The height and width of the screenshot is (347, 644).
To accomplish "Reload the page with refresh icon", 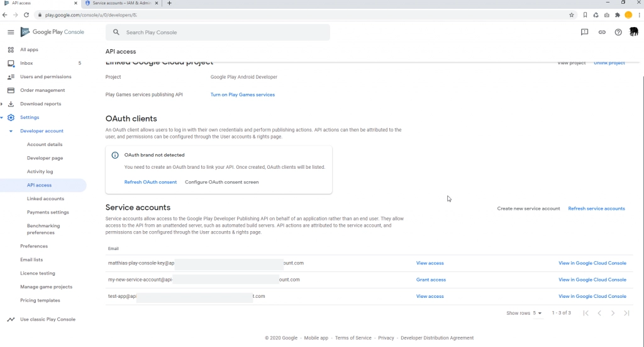I will tap(26, 15).
